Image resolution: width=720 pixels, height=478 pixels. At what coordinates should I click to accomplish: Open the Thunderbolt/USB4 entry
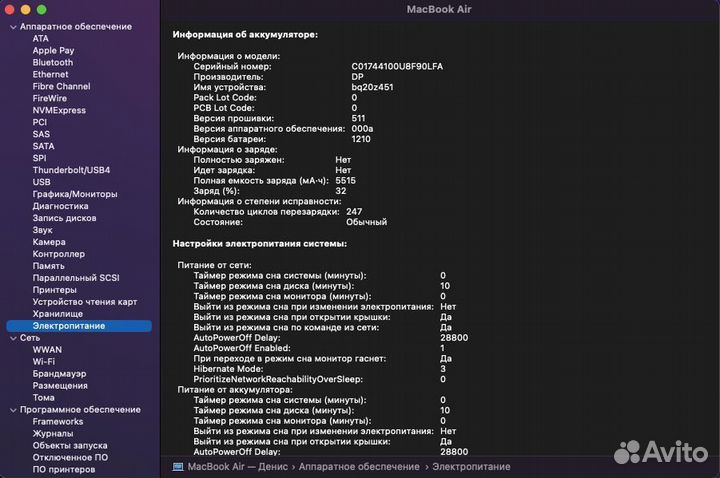tap(71, 170)
